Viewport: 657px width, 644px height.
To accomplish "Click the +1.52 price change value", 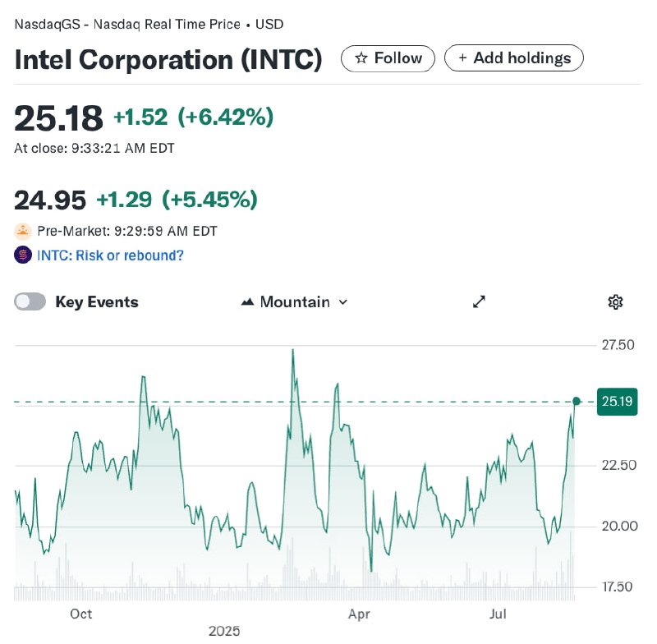I will (x=140, y=117).
